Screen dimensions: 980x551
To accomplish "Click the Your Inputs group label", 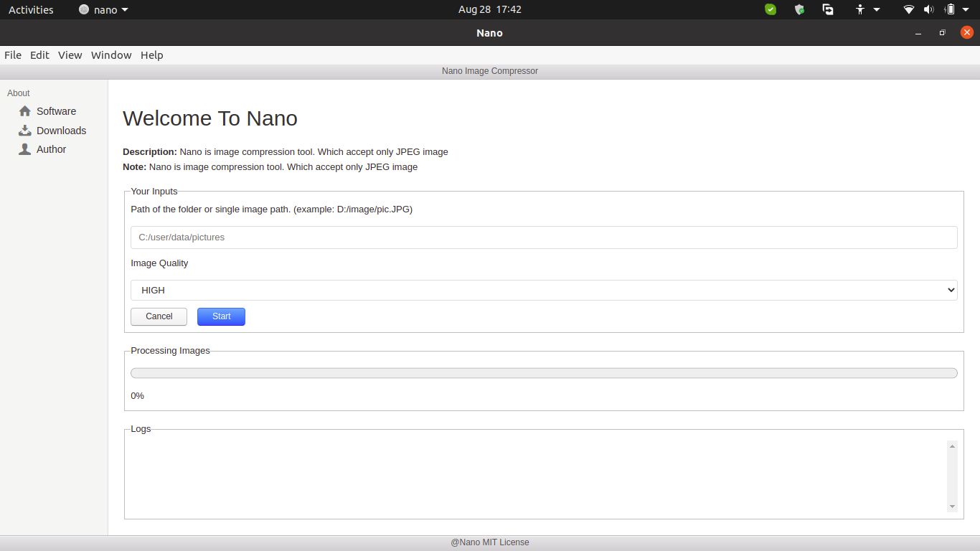I will (154, 192).
